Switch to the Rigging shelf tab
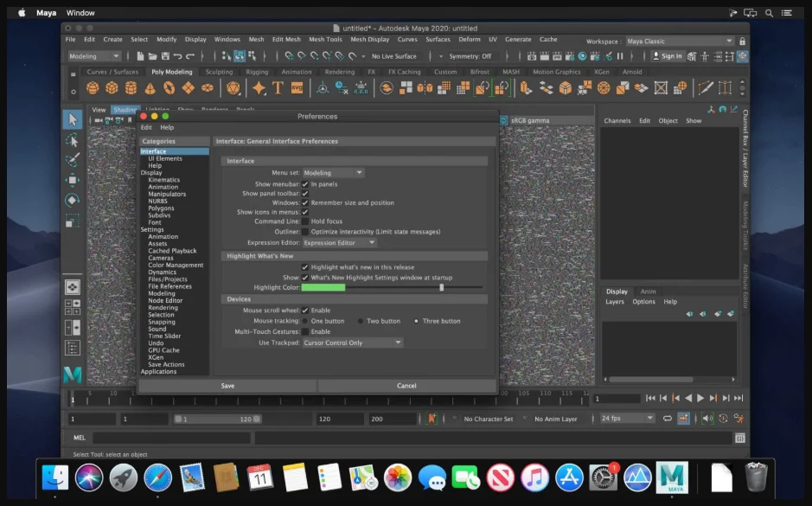The image size is (812, 506). click(257, 72)
